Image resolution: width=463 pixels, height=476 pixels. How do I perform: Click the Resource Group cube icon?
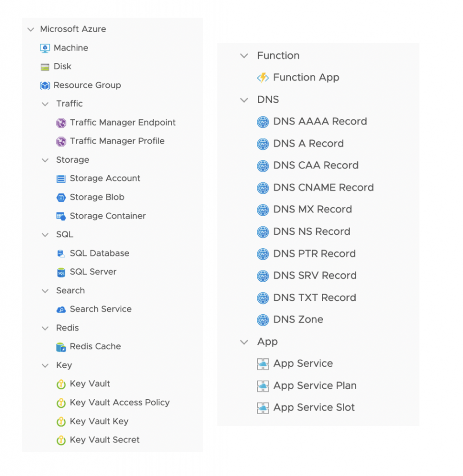pyautogui.click(x=45, y=85)
